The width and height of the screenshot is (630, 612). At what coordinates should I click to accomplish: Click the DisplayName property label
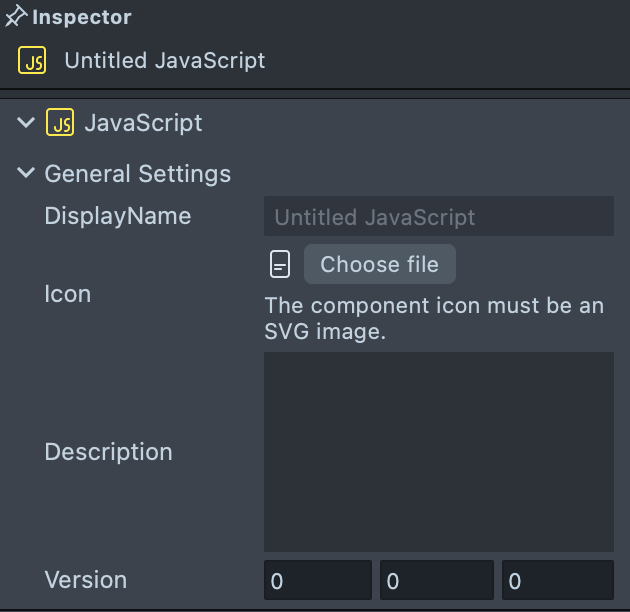click(x=118, y=216)
